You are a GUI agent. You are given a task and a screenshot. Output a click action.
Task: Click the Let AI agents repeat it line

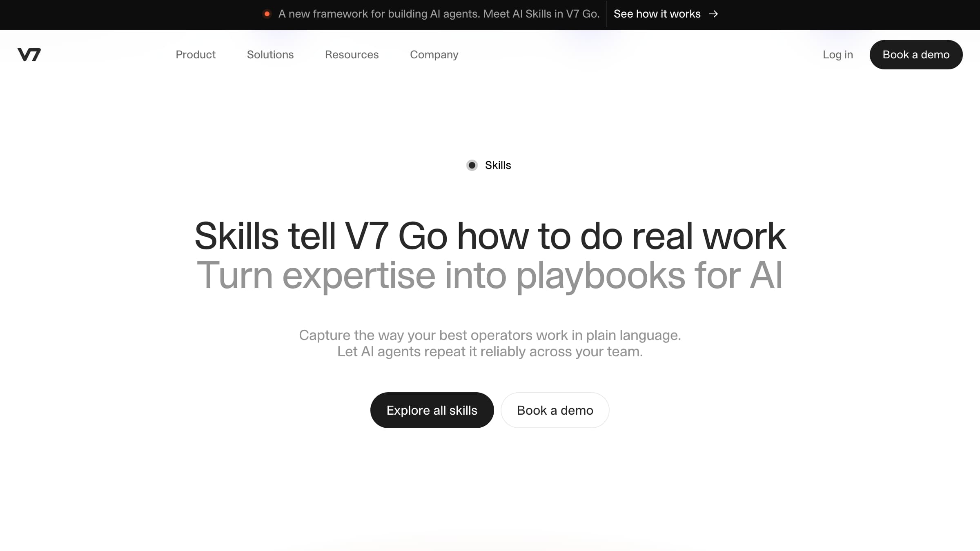490,351
